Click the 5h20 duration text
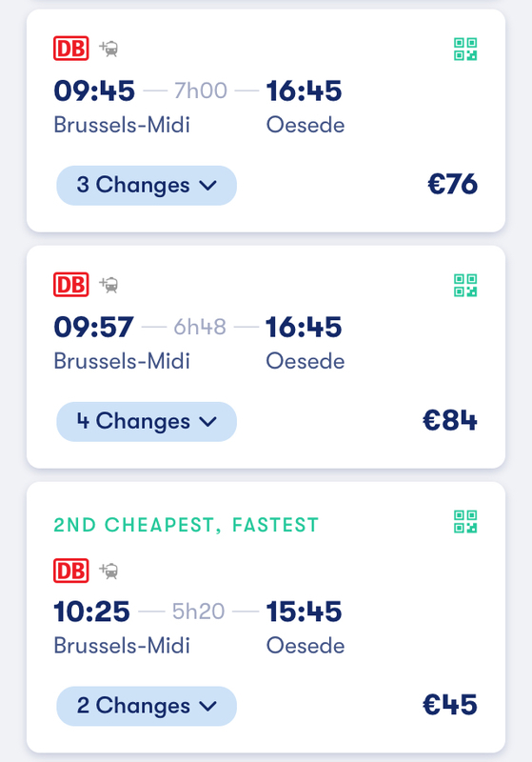 (199, 612)
